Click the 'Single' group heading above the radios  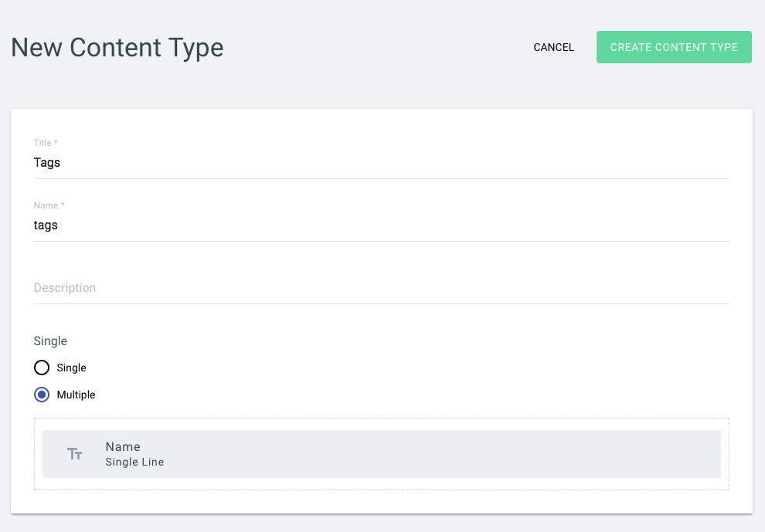50,341
